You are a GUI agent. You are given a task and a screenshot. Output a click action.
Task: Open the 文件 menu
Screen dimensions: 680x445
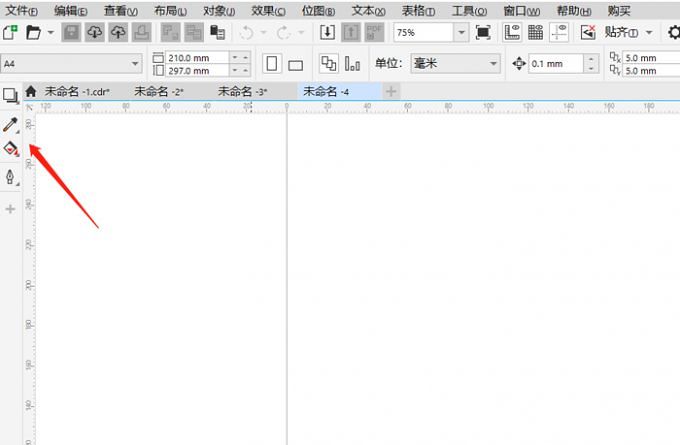(21, 11)
